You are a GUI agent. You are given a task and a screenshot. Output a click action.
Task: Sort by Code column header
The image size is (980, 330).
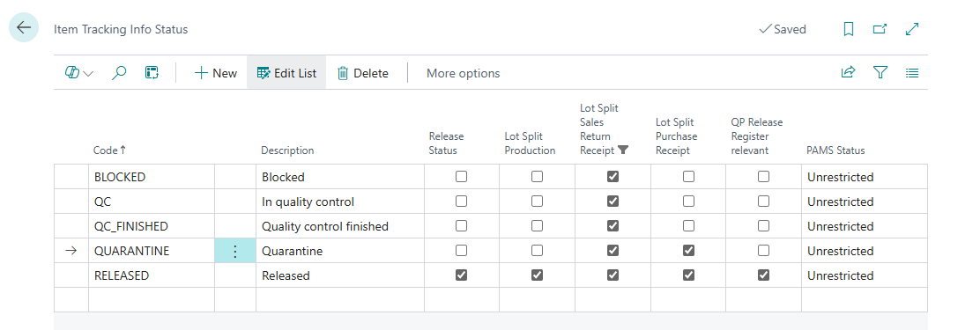[109, 150]
